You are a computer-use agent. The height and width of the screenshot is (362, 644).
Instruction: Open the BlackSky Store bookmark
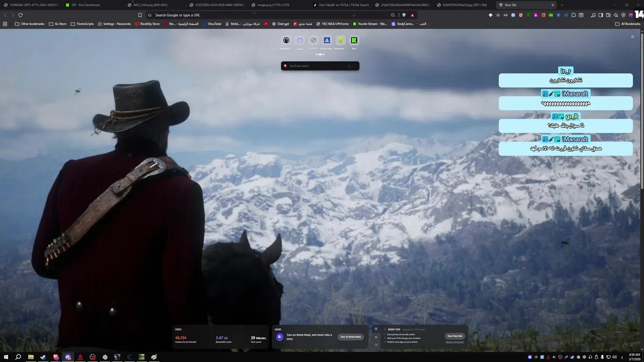147,24
